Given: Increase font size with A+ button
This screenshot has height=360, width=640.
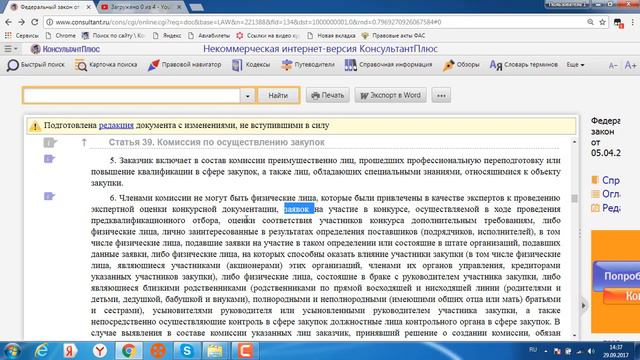Looking at the screenshot, I should (x=630, y=65).
